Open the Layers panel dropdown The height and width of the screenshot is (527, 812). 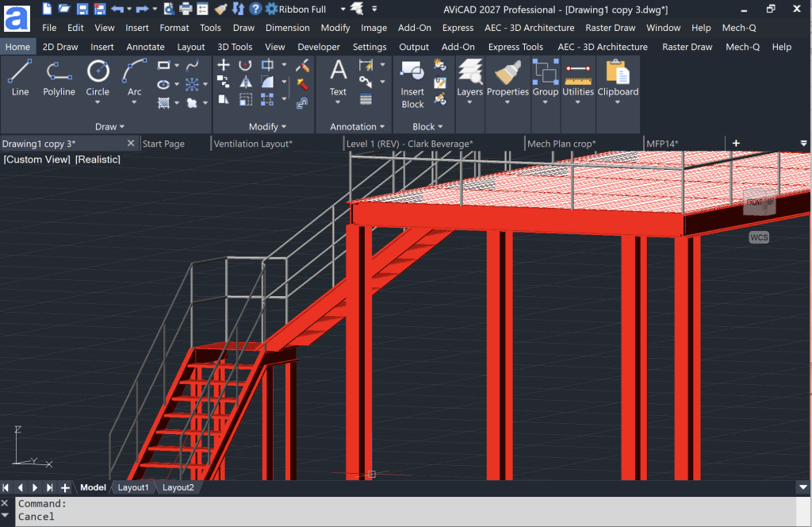click(469, 102)
